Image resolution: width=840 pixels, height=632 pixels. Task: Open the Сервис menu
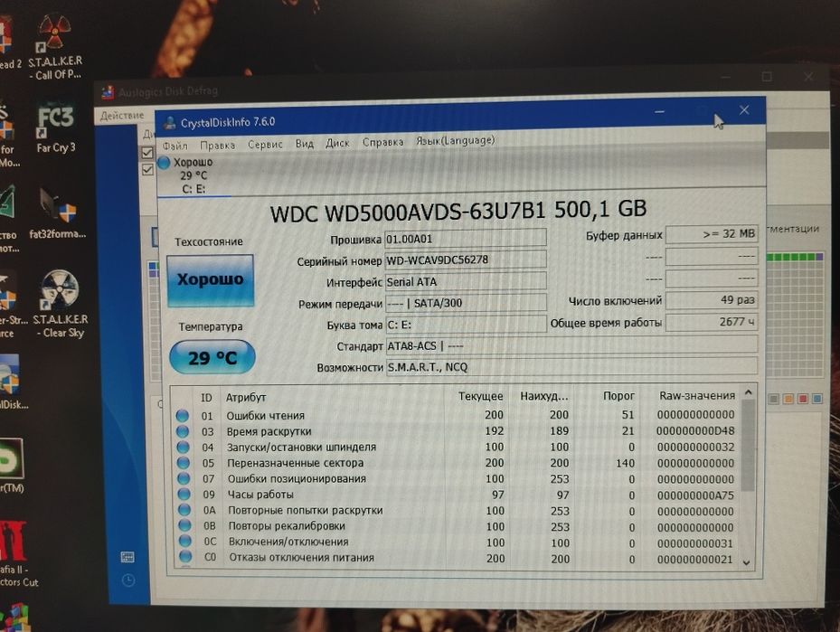pos(265,145)
